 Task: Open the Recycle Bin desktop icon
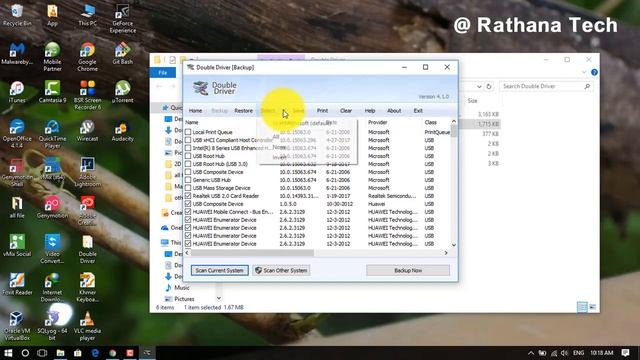[x=17, y=15]
